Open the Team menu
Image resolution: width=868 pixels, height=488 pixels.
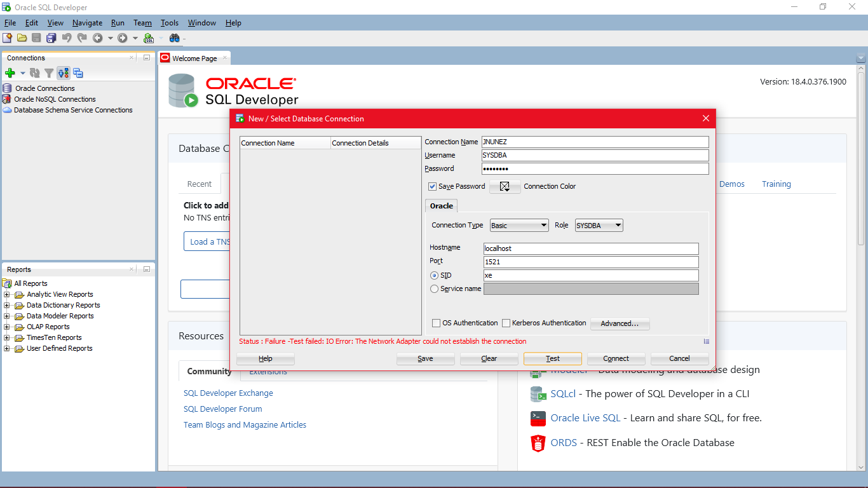(142, 23)
